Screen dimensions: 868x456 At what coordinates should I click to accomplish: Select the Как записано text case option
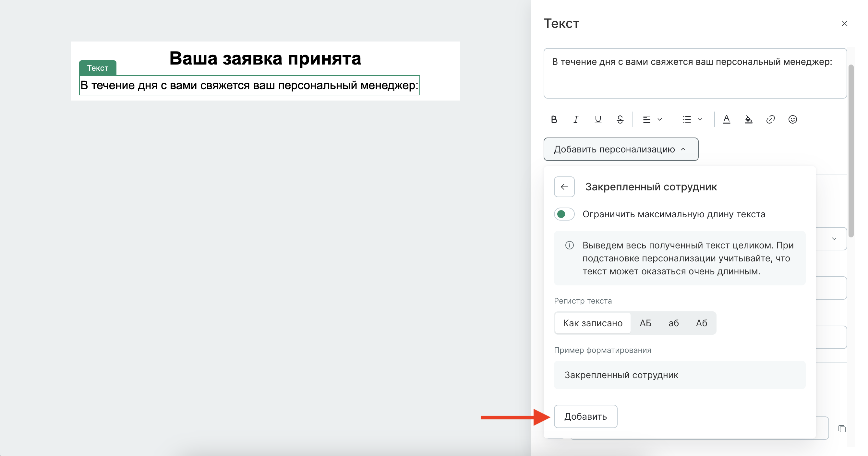coord(593,323)
